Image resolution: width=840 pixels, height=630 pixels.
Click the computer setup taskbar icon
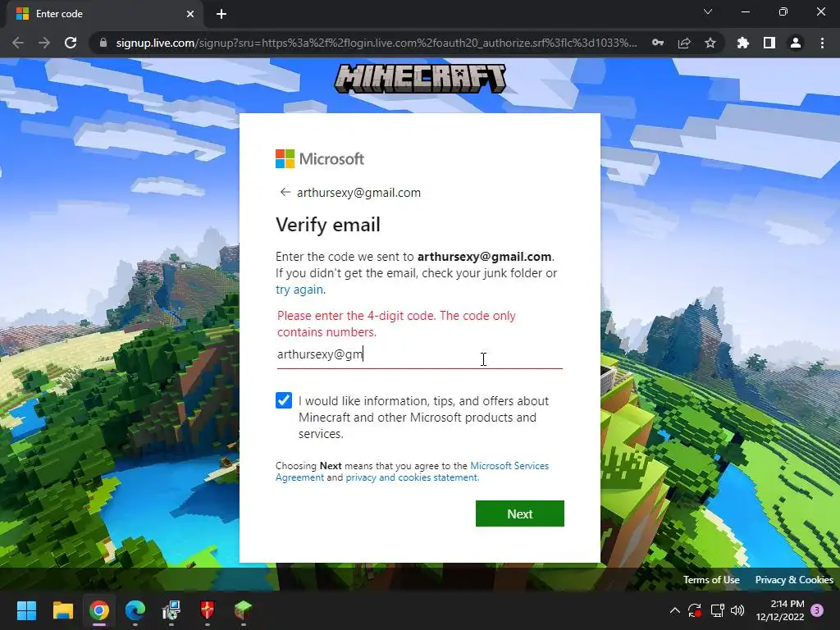pos(171,610)
